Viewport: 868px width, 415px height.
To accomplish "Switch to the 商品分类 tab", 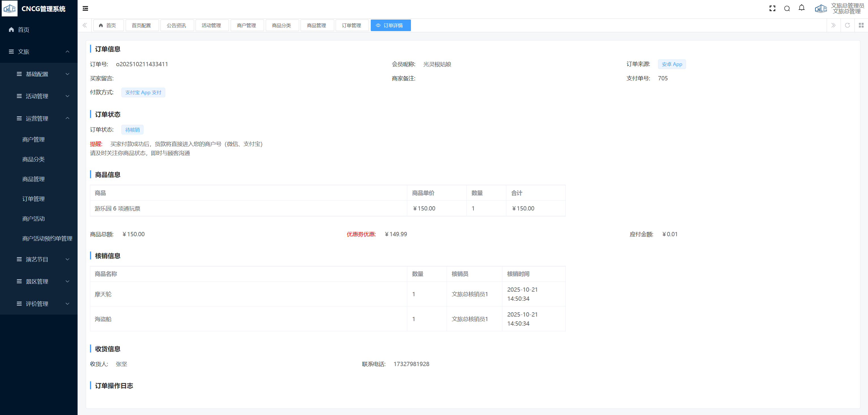I will [x=281, y=25].
